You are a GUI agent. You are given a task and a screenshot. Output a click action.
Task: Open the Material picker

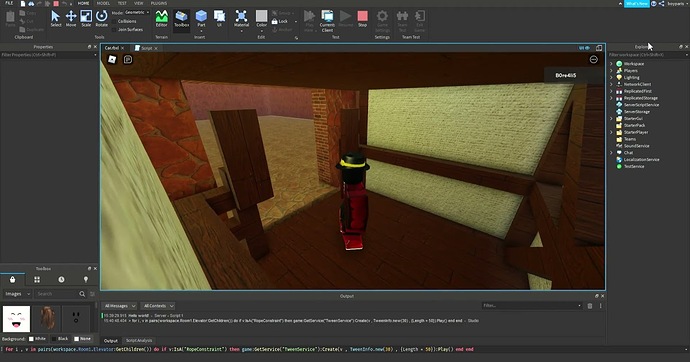click(x=241, y=20)
